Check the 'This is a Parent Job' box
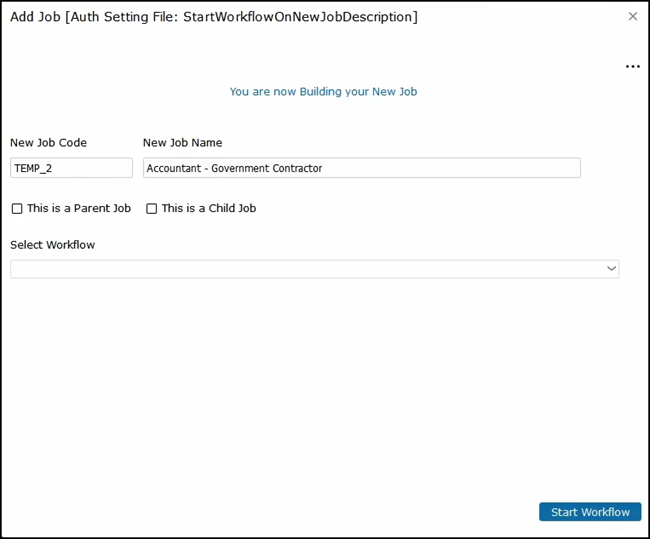 17,209
